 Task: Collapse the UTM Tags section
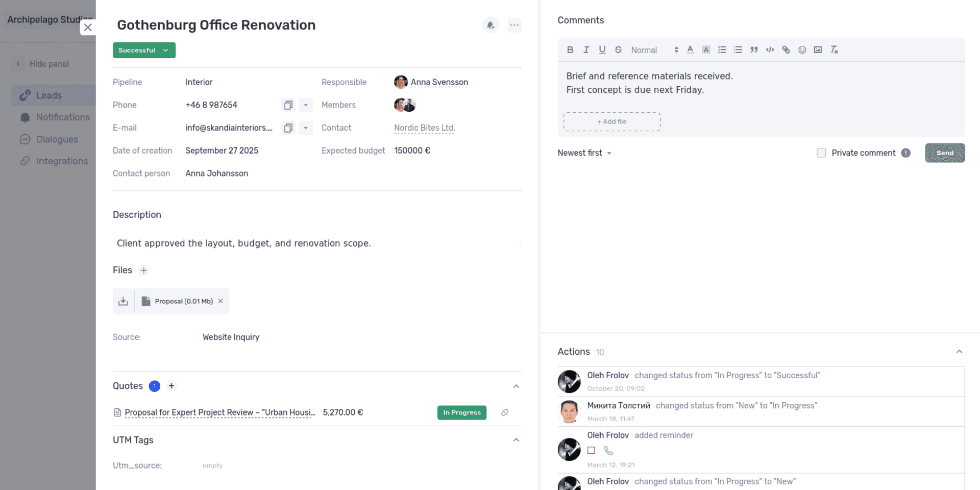tap(516, 440)
